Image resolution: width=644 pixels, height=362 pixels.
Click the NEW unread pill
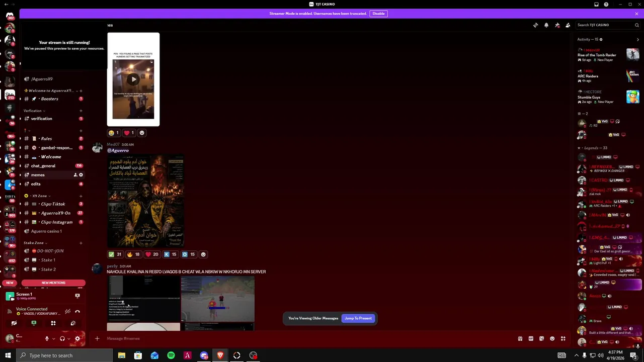(x=10, y=283)
